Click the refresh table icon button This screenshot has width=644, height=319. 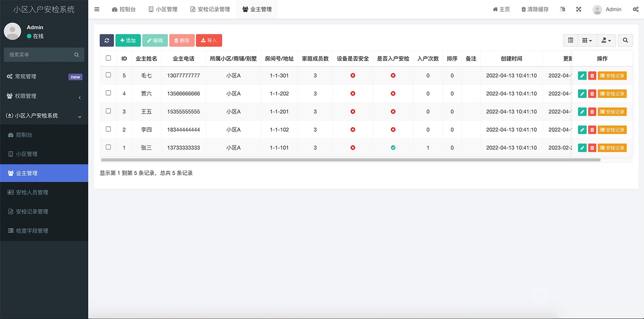(107, 40)
